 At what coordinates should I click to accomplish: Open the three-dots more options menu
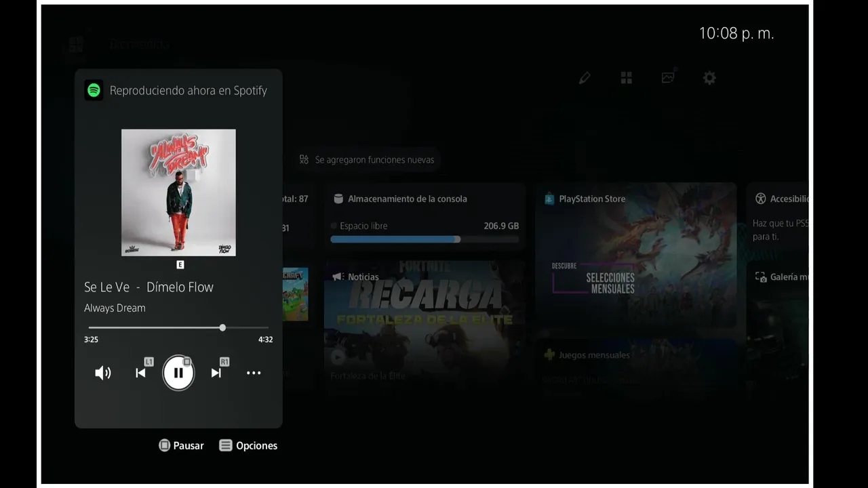click(x=254, y=373)
